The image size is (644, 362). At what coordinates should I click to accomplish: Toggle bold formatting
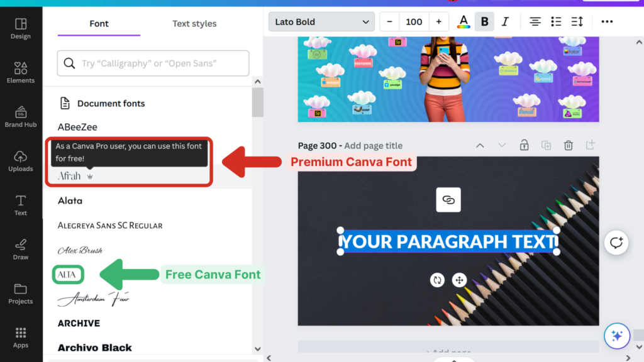click(x=484, y=22)
